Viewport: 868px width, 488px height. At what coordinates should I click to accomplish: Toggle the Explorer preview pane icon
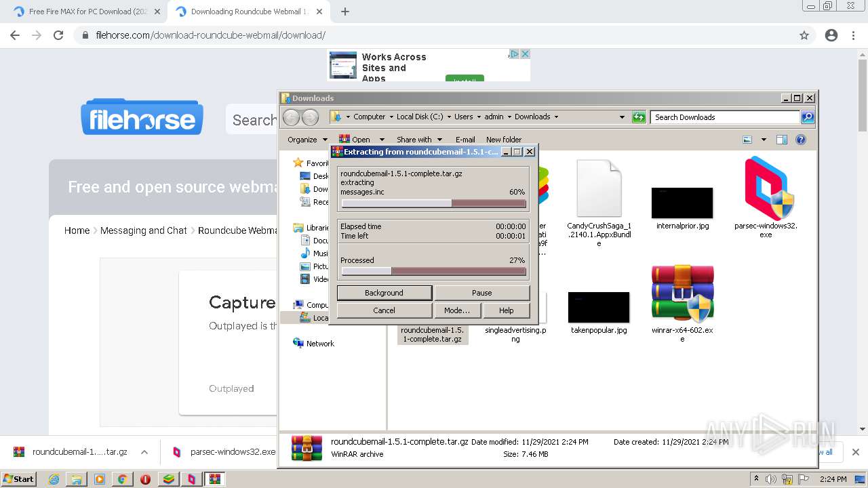click(x=781, y=140)
